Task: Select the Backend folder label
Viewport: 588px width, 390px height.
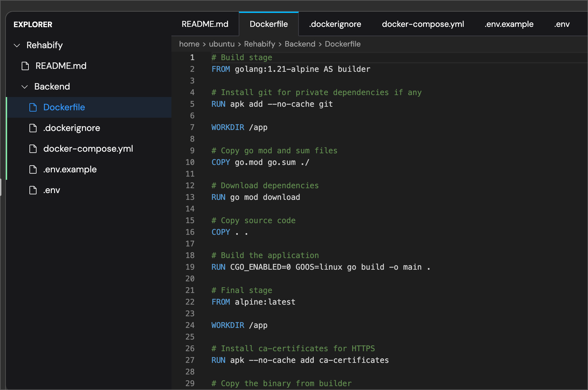Action: 52,87
